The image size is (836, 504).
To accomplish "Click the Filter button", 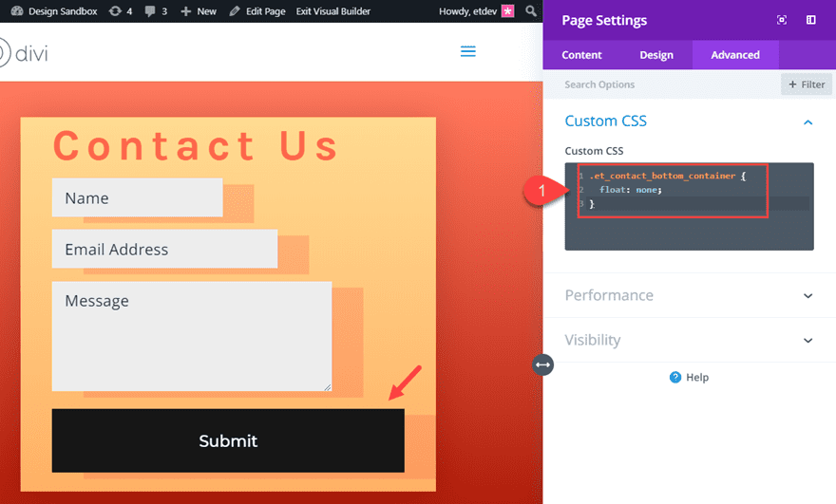I will point(806,84).
